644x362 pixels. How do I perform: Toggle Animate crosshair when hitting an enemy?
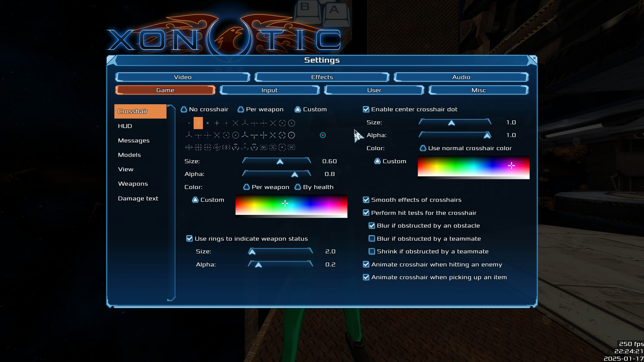433,264
